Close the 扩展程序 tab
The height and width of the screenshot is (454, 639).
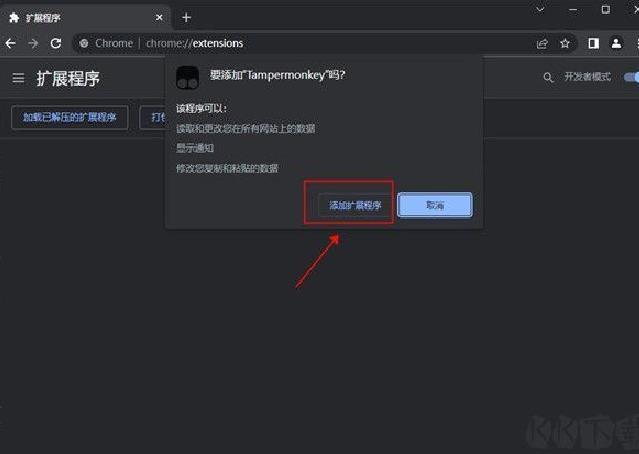[x=159, y=18]
